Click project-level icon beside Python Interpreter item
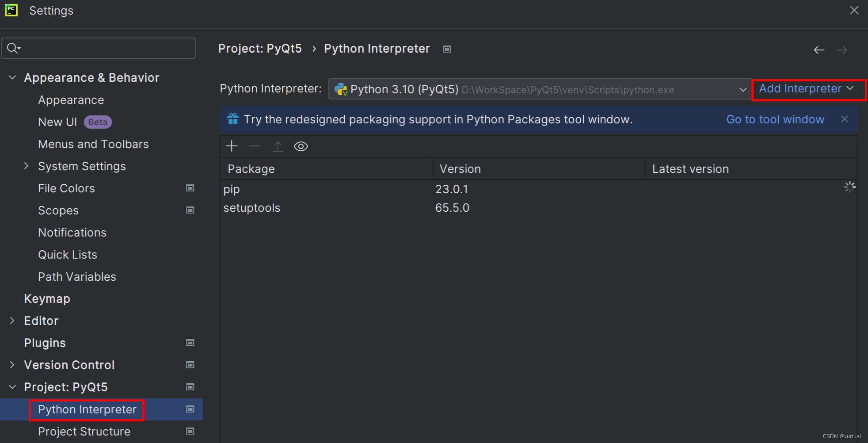 [x=190, y=409]
